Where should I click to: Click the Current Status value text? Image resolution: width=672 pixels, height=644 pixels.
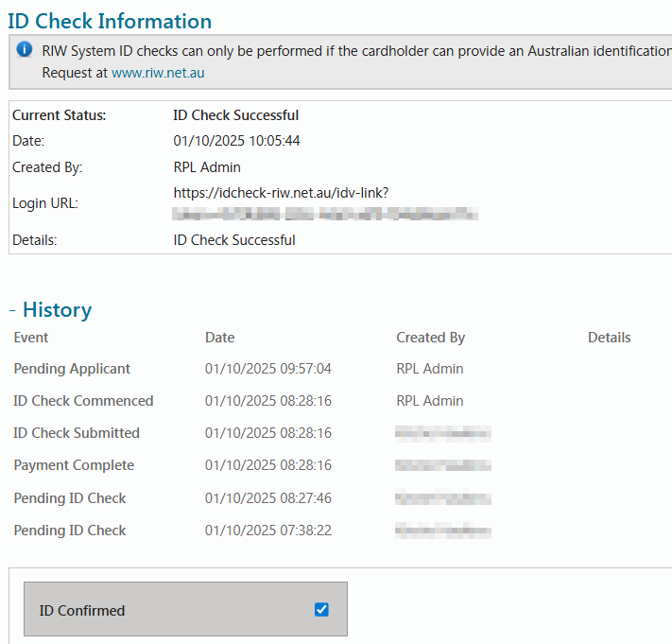point(235,115)
